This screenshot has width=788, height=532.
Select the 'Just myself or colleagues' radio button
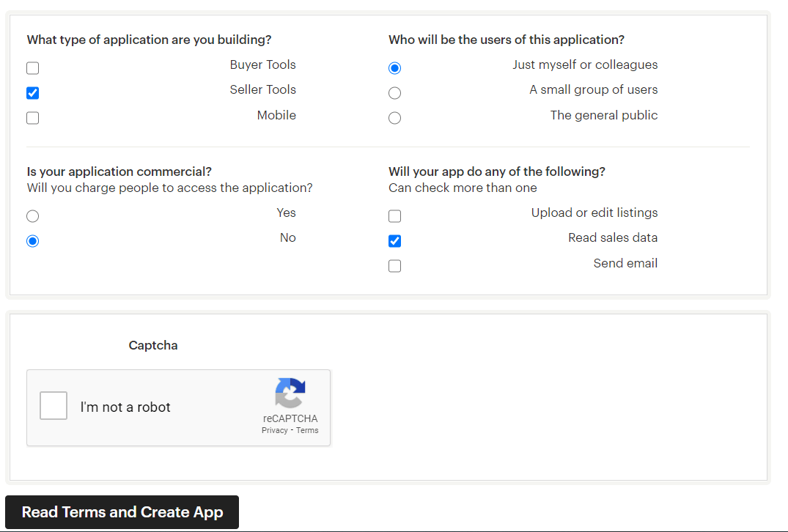[394, 68]
